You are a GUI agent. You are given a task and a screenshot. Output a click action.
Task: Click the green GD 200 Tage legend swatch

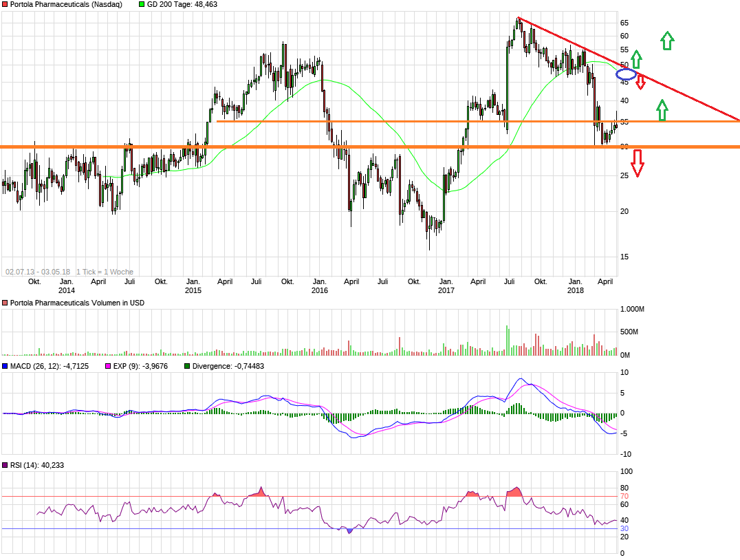point(142,4)
